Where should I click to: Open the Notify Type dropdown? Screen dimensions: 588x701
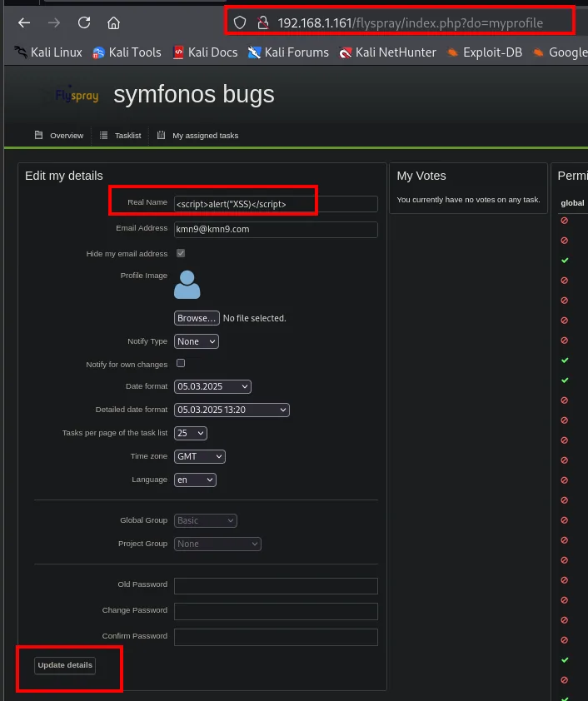point(197,341)
